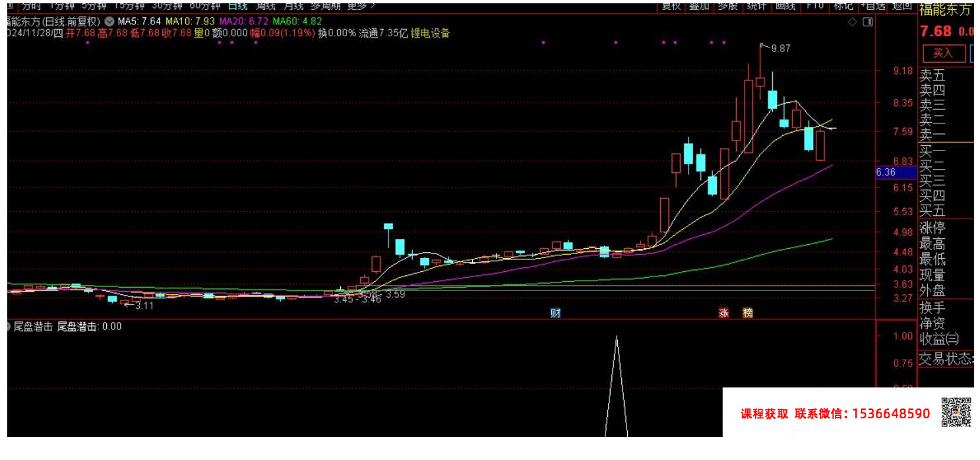The height and width of the screenshot is (460, 980).
Task: Open the F10 company info
Action: [815, 5]
